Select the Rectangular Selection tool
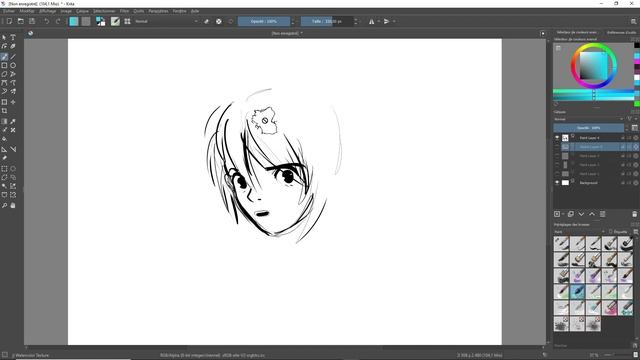The image size is (640, 360). pyautogui.click(x=4, y=169)
